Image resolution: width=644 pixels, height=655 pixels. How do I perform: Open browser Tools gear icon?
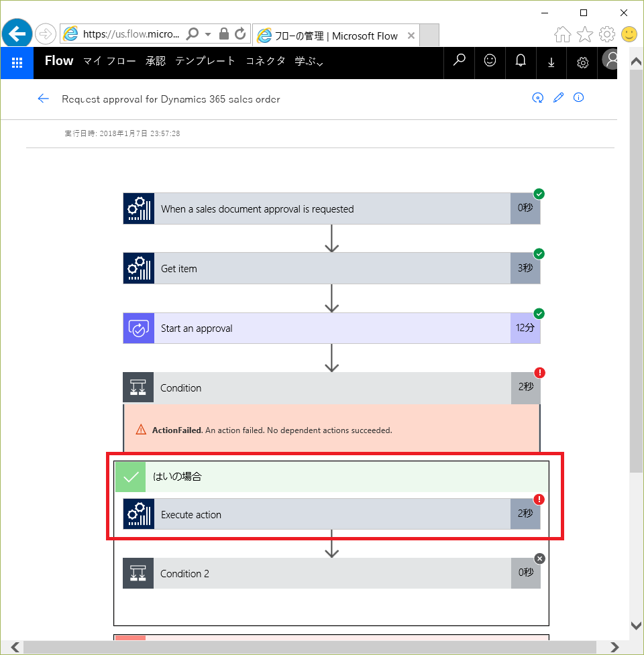[607, 34]
